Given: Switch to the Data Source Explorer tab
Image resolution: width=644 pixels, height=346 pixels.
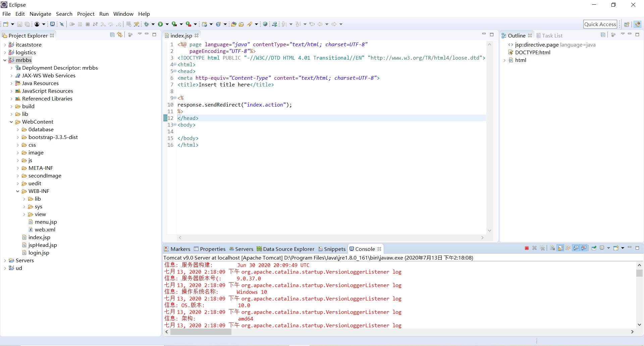Looking at the screenshot, I should [285, 249].
